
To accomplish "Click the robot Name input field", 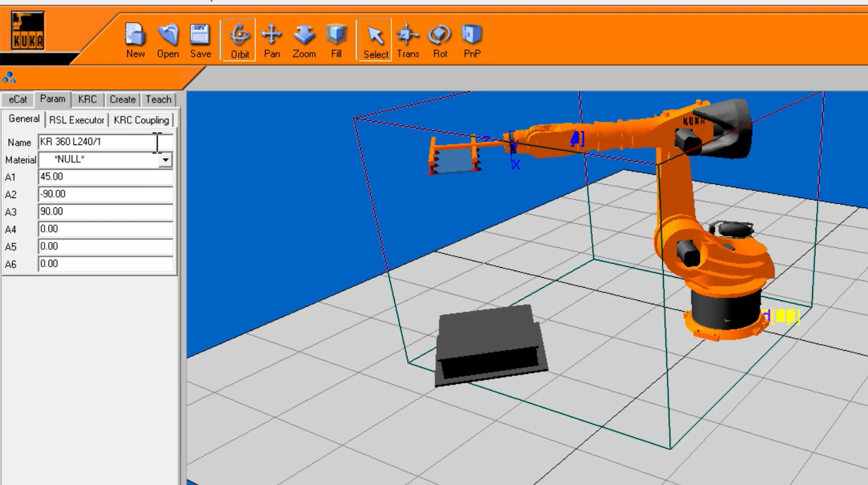I will 97,142.
